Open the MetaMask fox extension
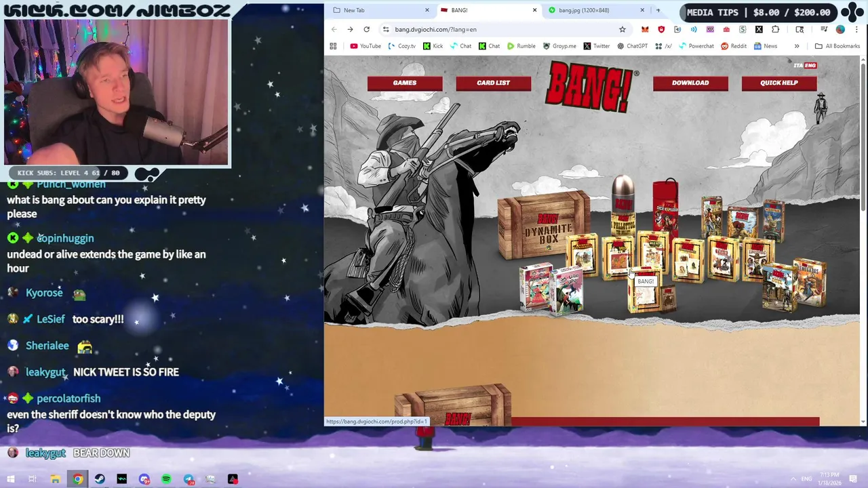 coord(645,29)
